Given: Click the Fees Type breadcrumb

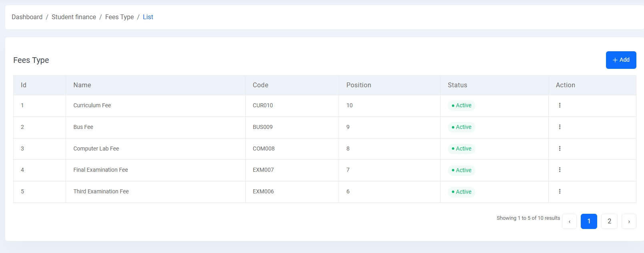Looking at the screenshot, I should coord(119,17).
